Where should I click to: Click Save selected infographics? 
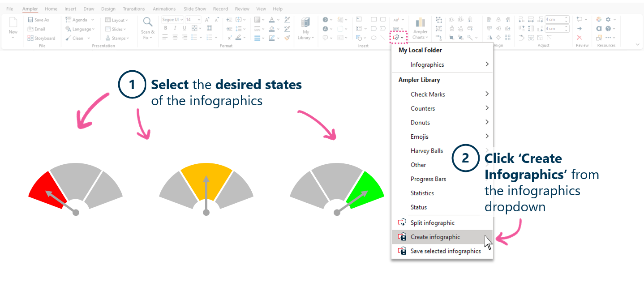445,251
